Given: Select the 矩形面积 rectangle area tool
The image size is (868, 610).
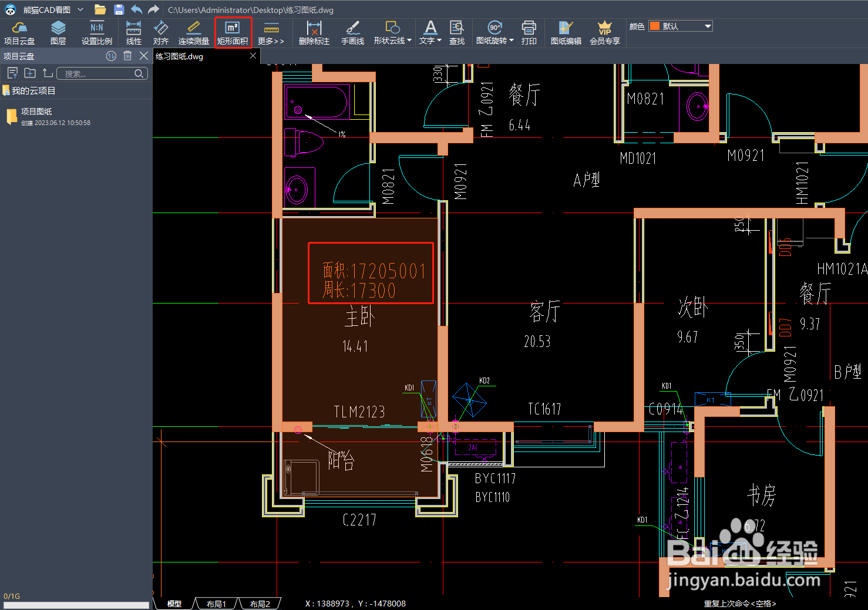Looking at the screenshot, I should pos(233,33).
